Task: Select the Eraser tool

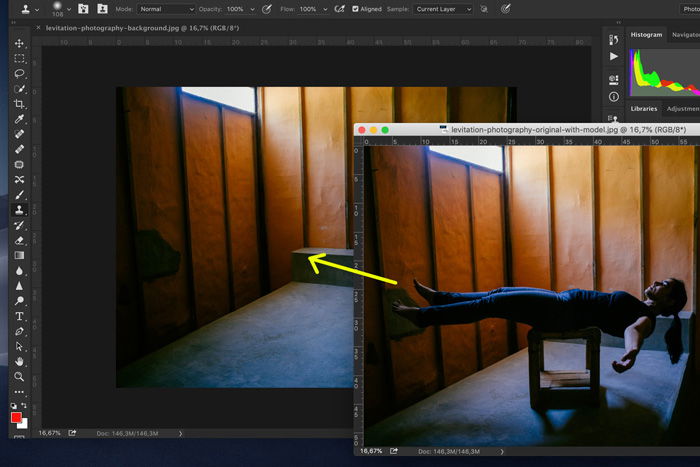Action: coord(19,240)
